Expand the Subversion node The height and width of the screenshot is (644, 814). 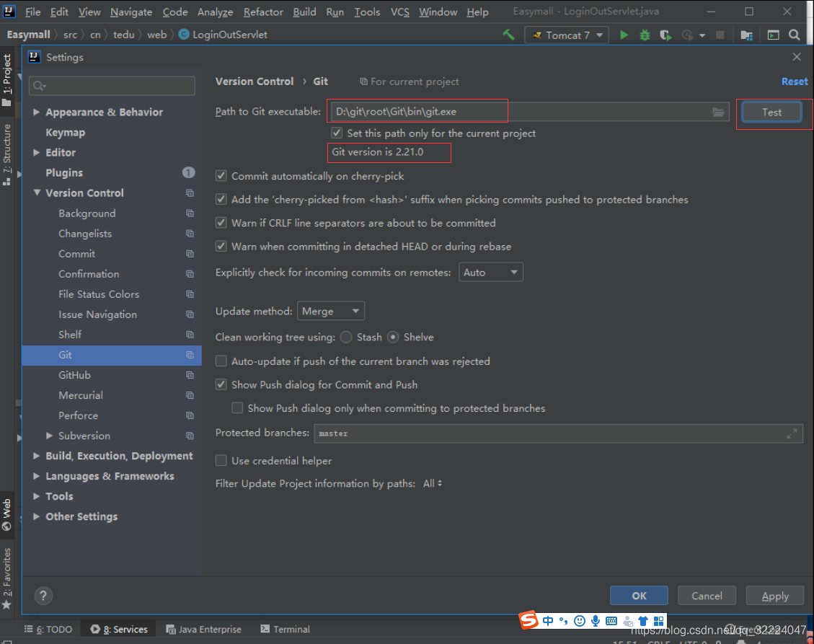(x=49, y=435)
